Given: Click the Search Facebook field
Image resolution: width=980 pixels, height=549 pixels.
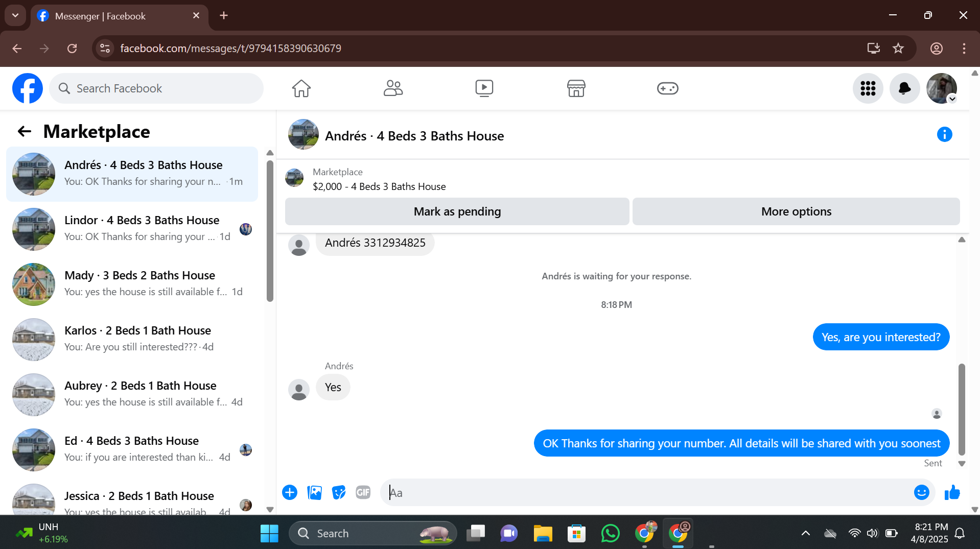Looking at the screenshot, I should pyautogui.click(x=156, y=88).
